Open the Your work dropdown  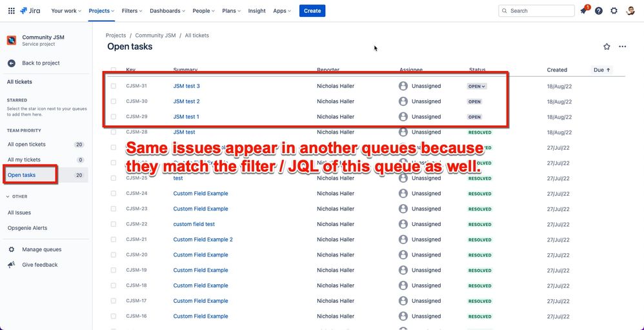[x=66, y=11]
